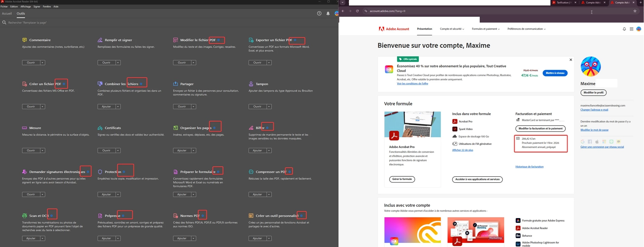The height and width of the screenshot is (247, 644).
Task: Click Accéder à vos applications et services
Action: (477, 179)
